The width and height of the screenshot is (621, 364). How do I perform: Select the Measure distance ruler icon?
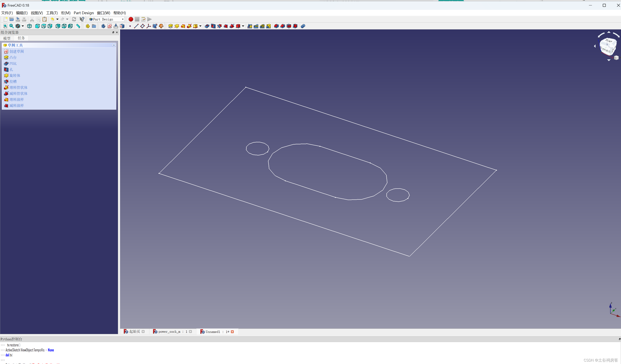[78, 26]
